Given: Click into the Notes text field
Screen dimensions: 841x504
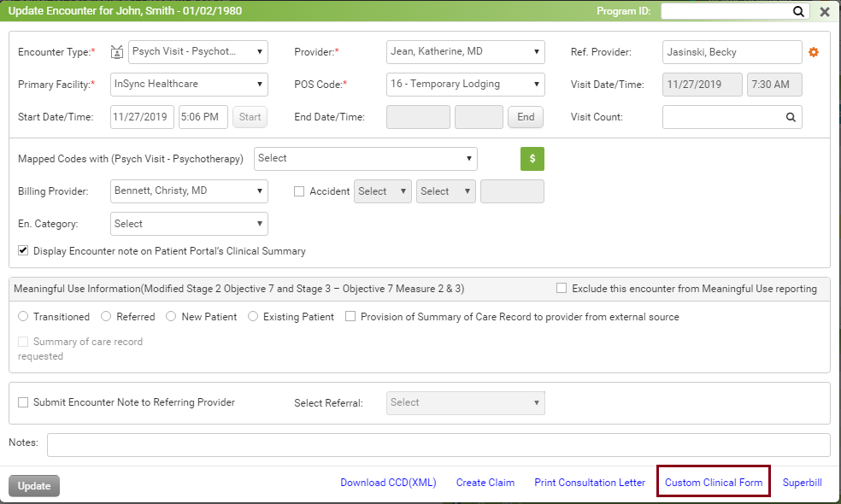Looking at the screenshot, I should pos(438,445).
